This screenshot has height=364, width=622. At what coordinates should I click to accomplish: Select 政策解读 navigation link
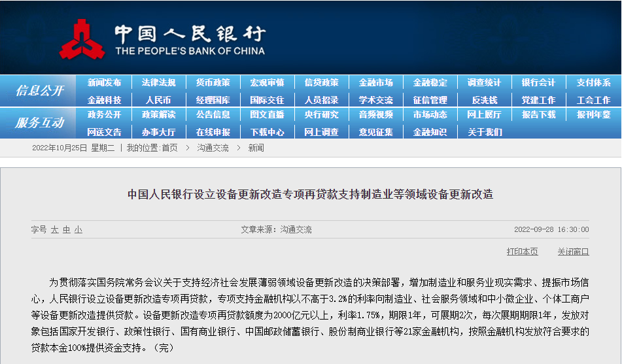159,114
